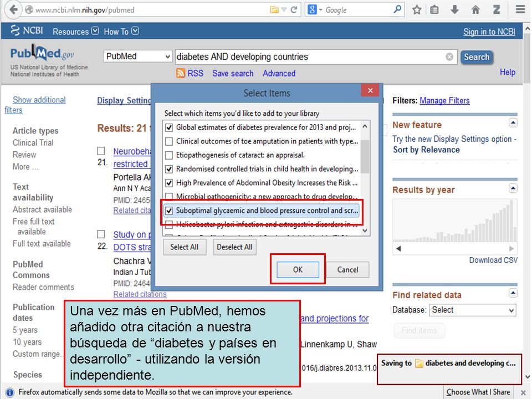The image size is (532, 399).
Task: Click the info icon in the Firefox notification bar
Action: coord(9,392)
